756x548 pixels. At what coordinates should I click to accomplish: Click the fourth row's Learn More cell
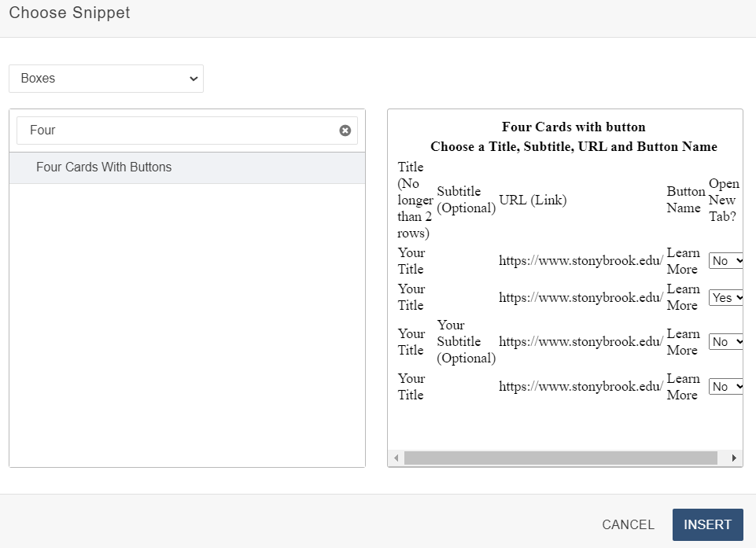coord(683,387)
